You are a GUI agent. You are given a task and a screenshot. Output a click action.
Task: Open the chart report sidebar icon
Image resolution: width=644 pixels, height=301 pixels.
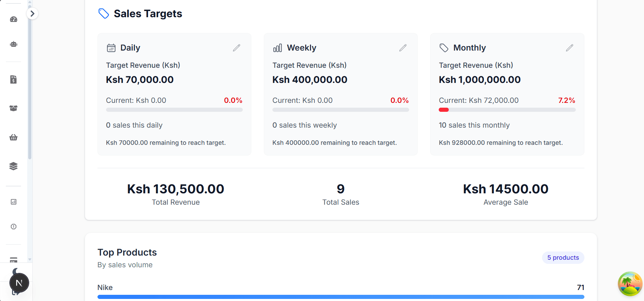pos(13,202)
